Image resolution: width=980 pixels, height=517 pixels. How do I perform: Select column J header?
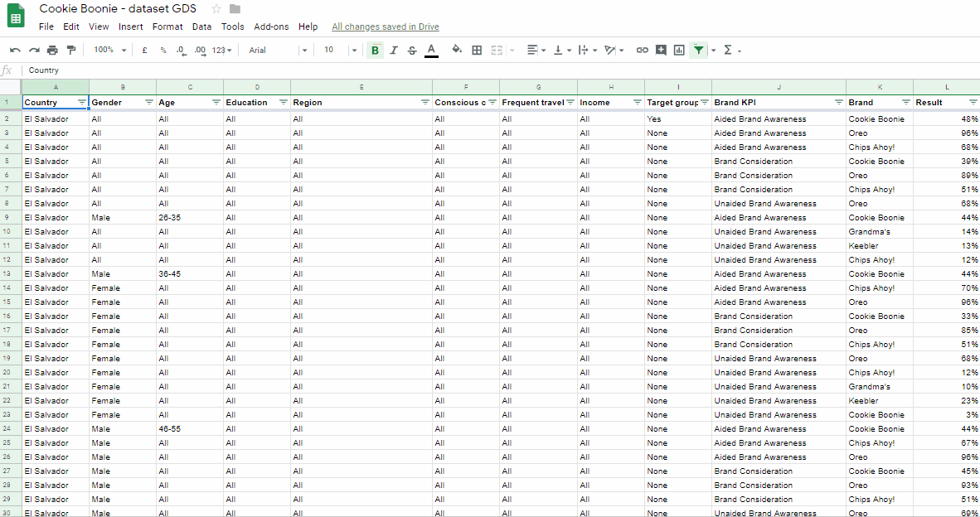pyautogui.click(x=779, y=88)
